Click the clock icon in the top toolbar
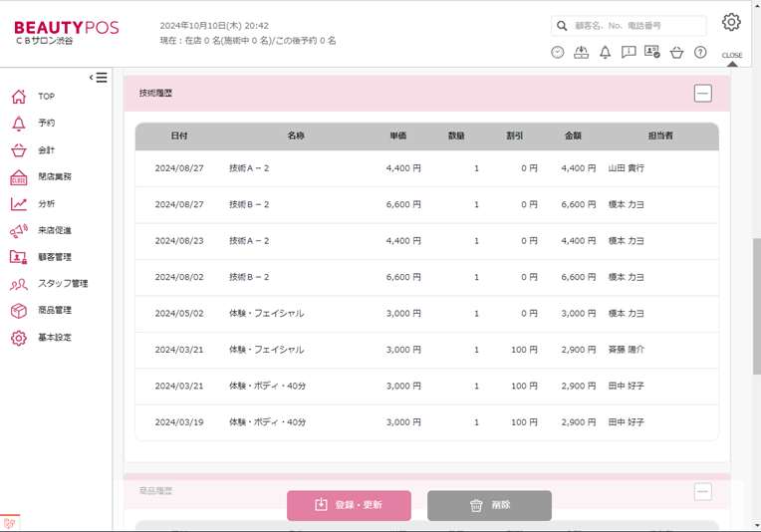This screenshot has width=761, height=532. pyautogui.click(x=558, y=53)
